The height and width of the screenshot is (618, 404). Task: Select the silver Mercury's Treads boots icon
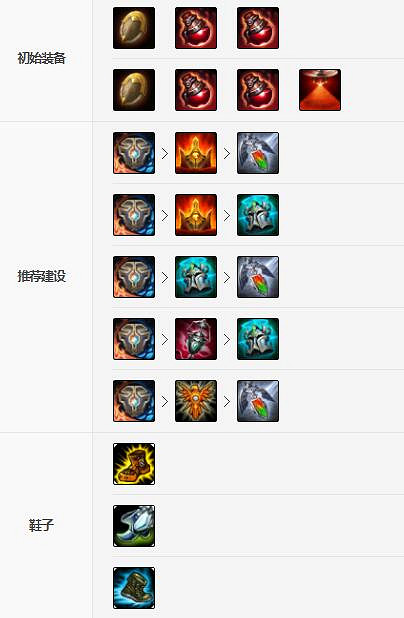(x=134, y=526)
